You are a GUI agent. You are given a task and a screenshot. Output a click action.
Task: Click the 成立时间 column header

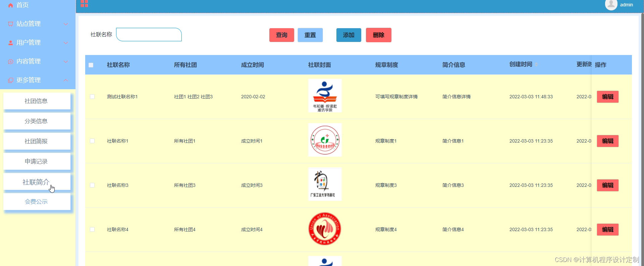point(253,65)
